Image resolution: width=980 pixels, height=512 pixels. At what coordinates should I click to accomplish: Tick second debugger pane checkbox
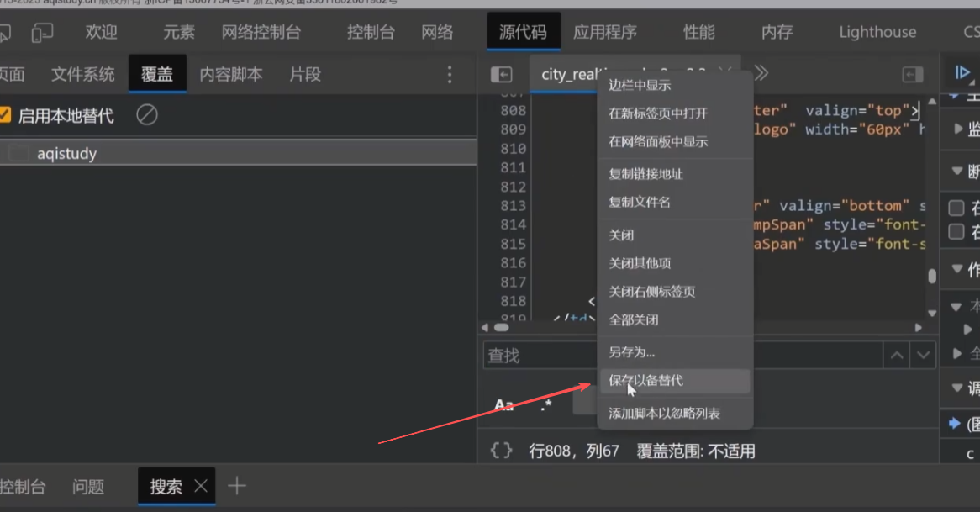[956, 232]
